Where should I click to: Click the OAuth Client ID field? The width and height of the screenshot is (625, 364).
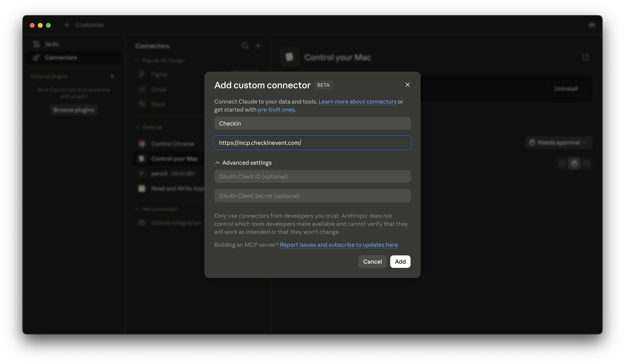click(x=312, y=176)
